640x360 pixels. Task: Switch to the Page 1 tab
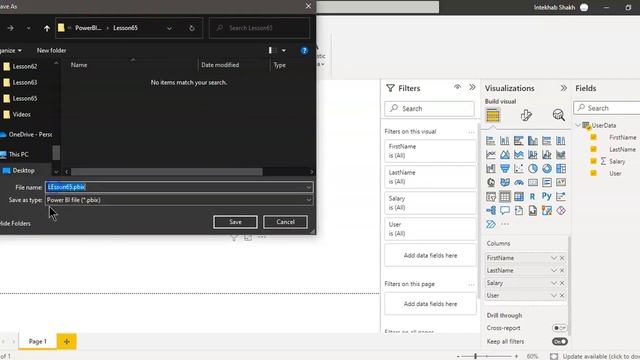(x=38, y=341)
